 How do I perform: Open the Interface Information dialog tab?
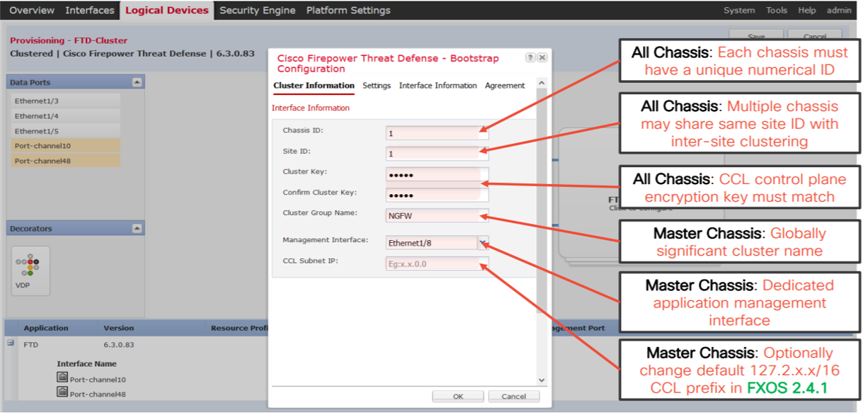[438, 86]
